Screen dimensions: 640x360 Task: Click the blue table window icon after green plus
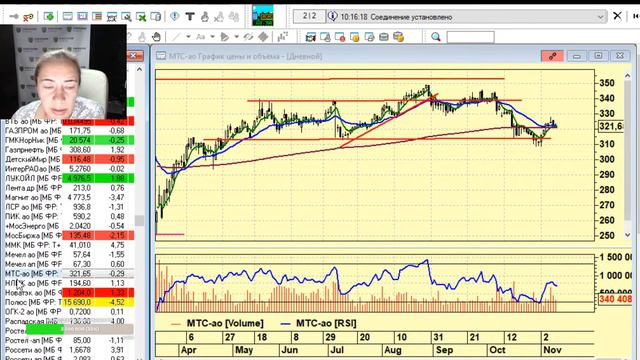[67, 17]
